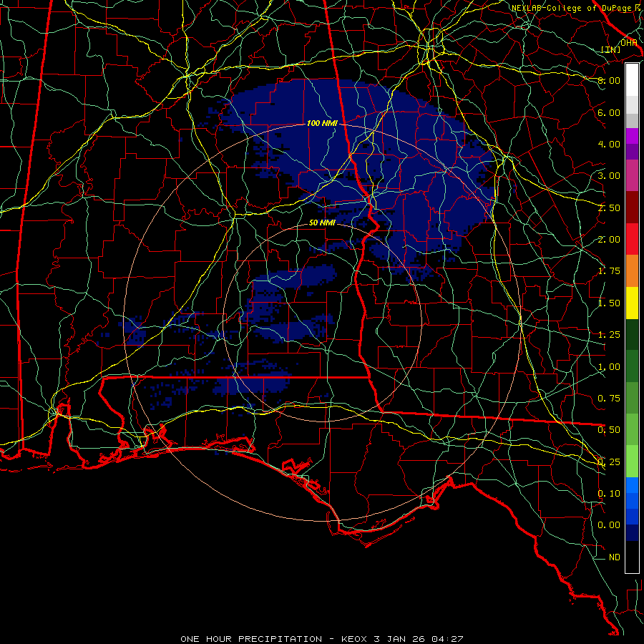Pick the orange swatch in the color scale
Screen dimensions: 644x644
[632, 271]
